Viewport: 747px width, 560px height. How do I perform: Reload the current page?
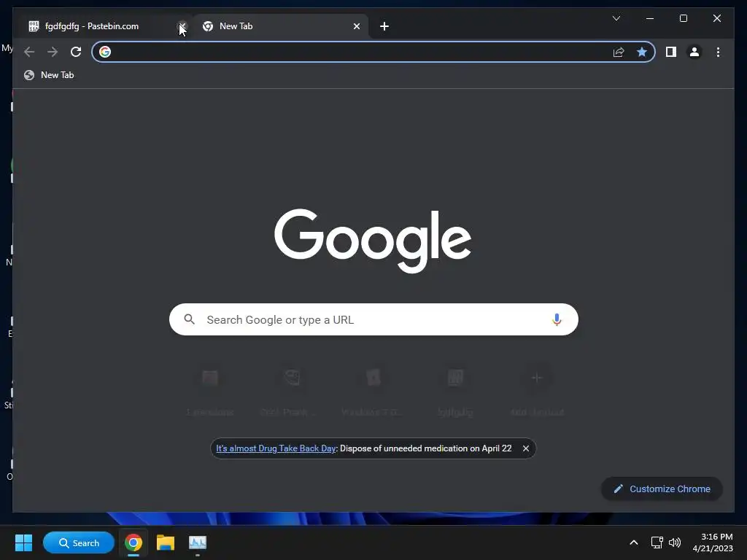pos(76,52)
